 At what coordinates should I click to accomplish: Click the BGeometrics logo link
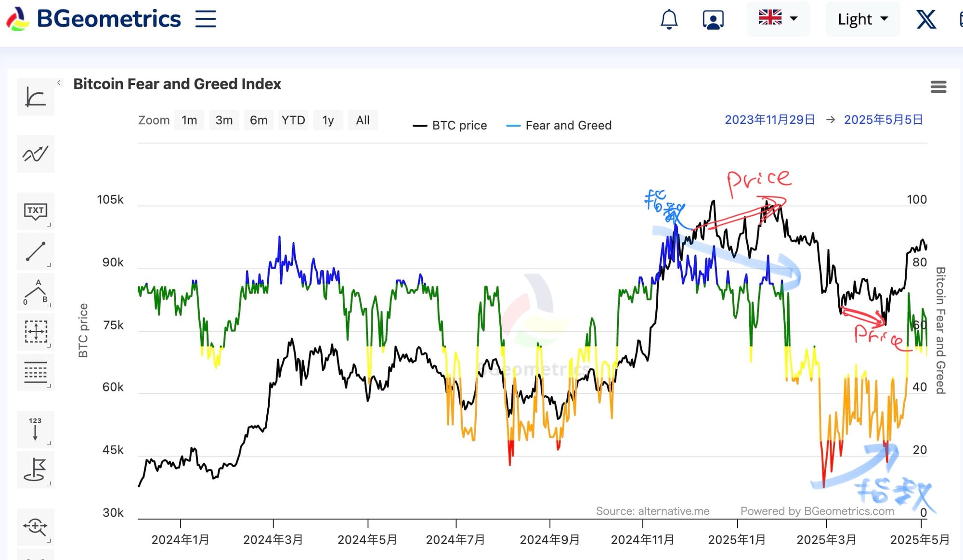94,19
